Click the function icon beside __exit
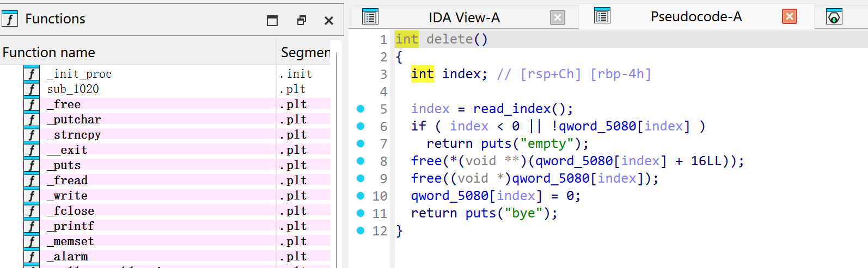868x268 pixels. (32, 150)
